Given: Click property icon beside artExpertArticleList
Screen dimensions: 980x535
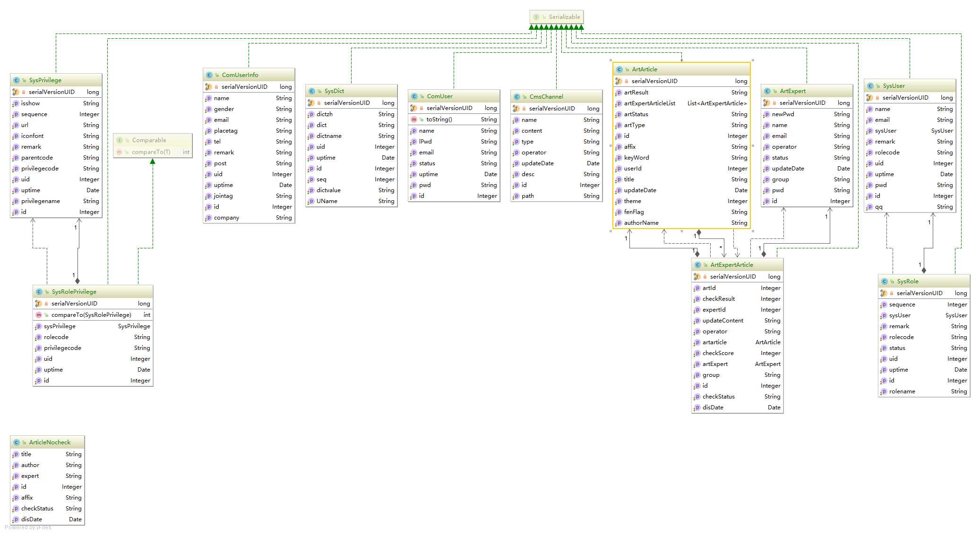Looking at the screenshot, I should (619, 103).
